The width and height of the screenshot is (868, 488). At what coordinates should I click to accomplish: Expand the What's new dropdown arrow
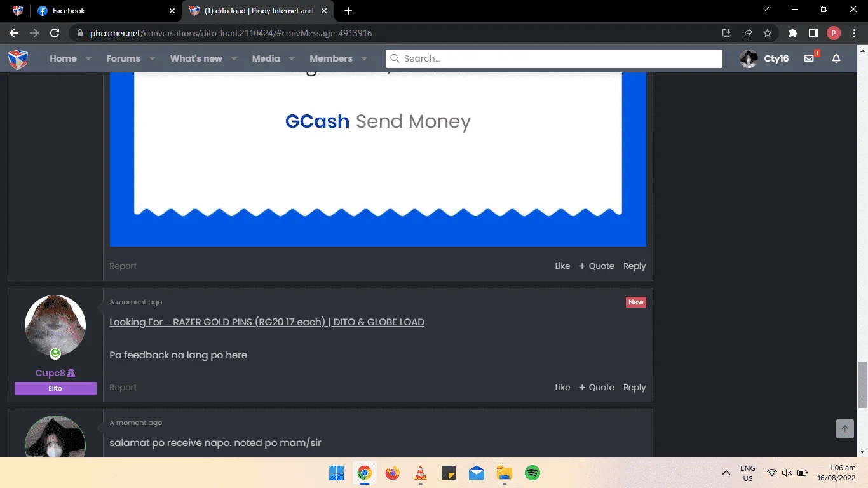(234, 58)
